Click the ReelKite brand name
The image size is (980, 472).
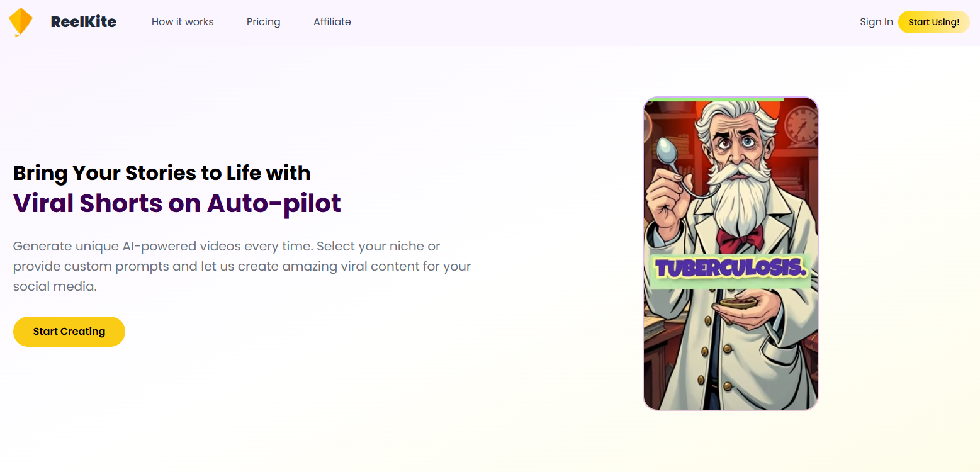point(84,22)
